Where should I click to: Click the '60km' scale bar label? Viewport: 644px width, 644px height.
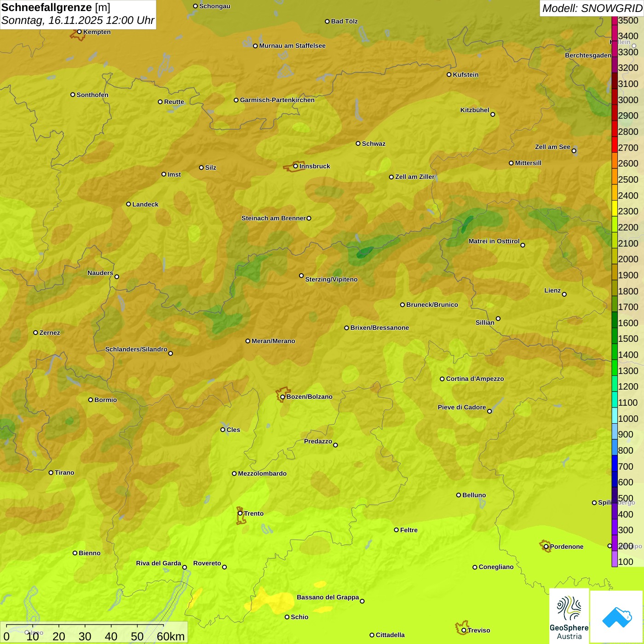(171, 636)
